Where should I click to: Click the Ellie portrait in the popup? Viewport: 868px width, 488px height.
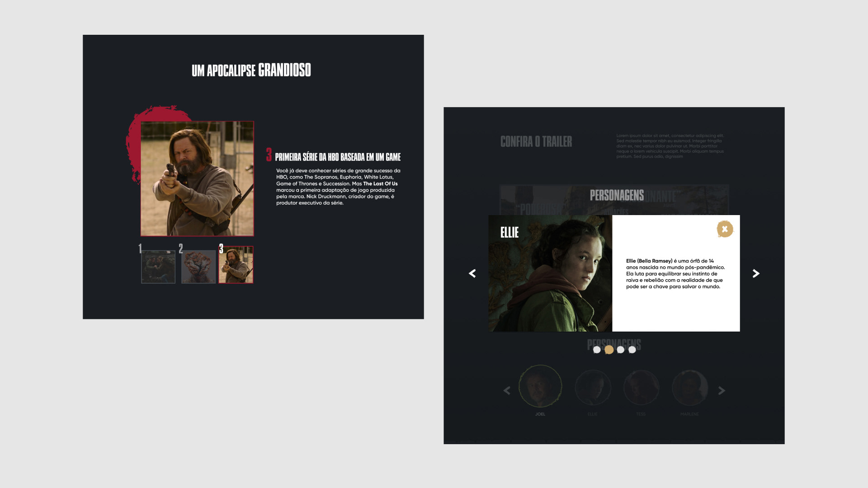point(550,273)
